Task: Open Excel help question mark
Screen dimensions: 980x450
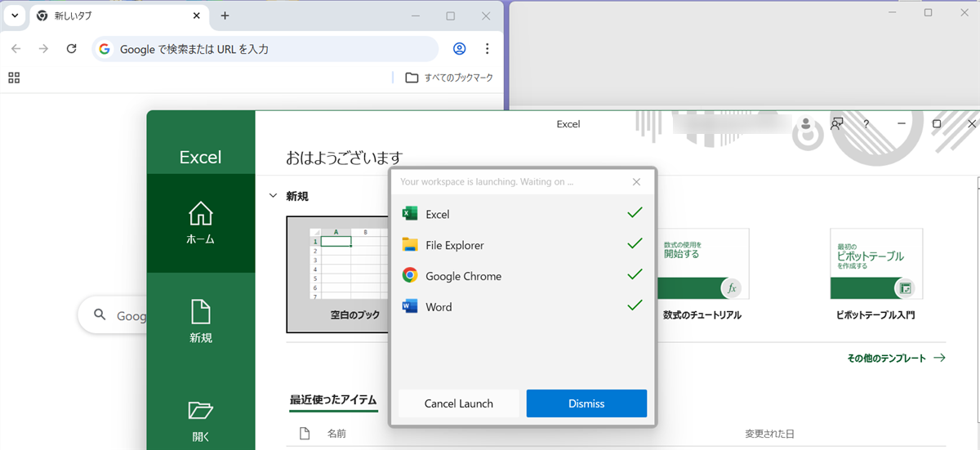Action: (866, 124)
